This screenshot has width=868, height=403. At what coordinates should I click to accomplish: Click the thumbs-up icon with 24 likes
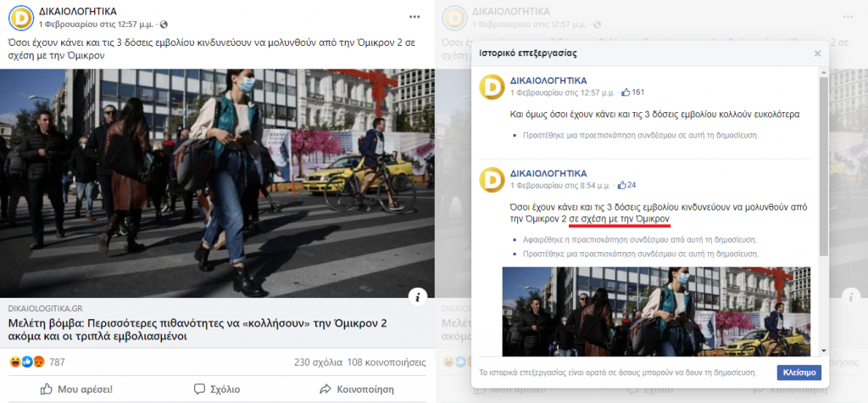tap(622, 185)
